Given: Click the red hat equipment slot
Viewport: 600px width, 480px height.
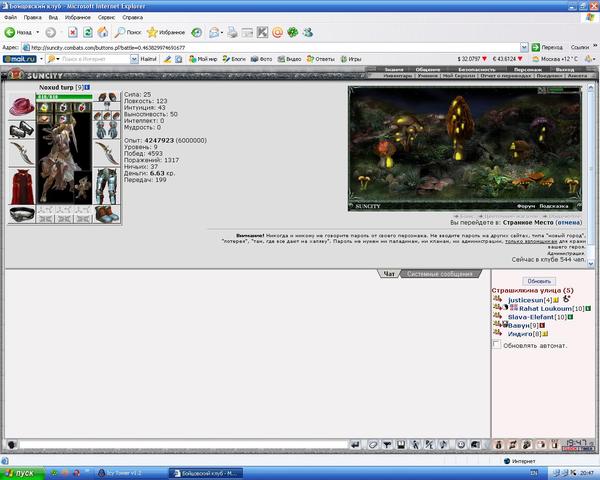Looking at the screenshot, I should point(22,106).
